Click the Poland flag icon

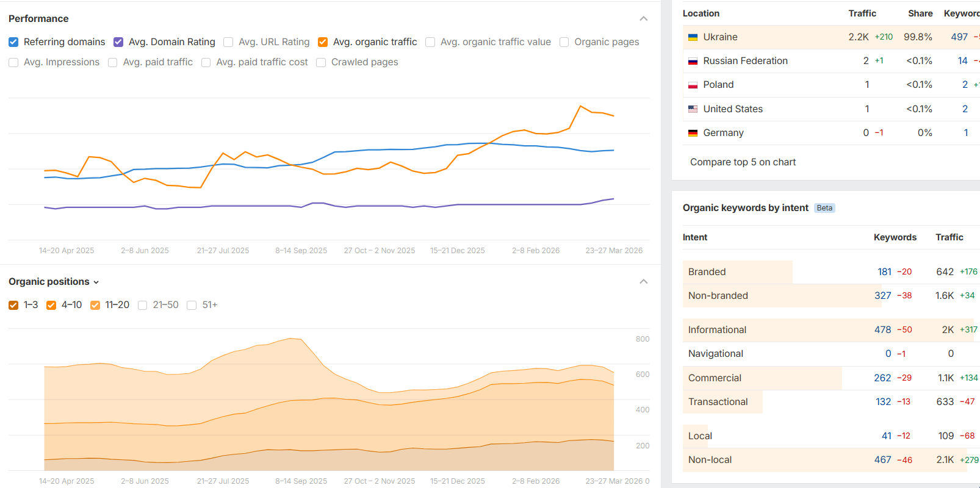point(693,85)
